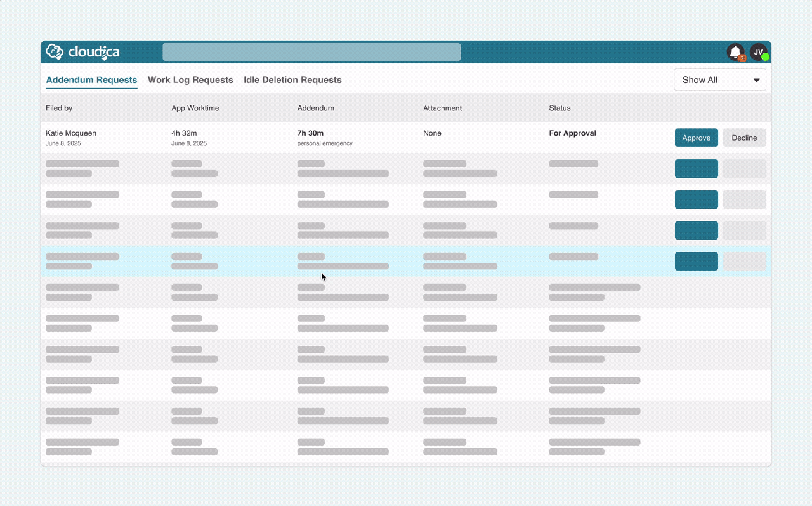Click the 7h 30m addendum value
812x506 pixels.
[x=311, y=133]
